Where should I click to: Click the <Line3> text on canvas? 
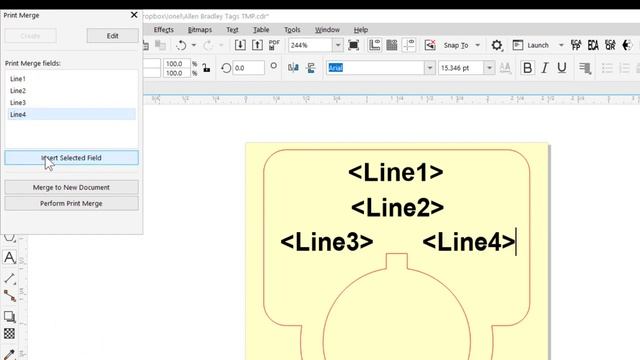[327, 242]
